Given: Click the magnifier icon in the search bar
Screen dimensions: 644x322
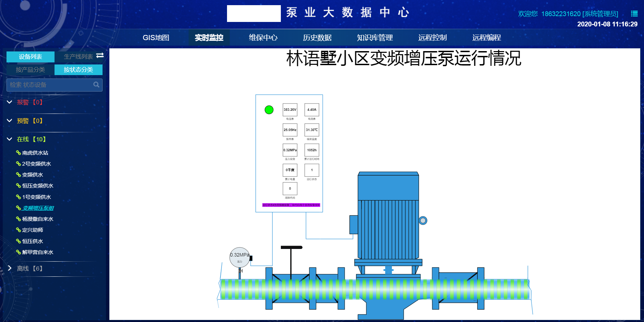Looking at the screenshot, I should pos(96,85).
